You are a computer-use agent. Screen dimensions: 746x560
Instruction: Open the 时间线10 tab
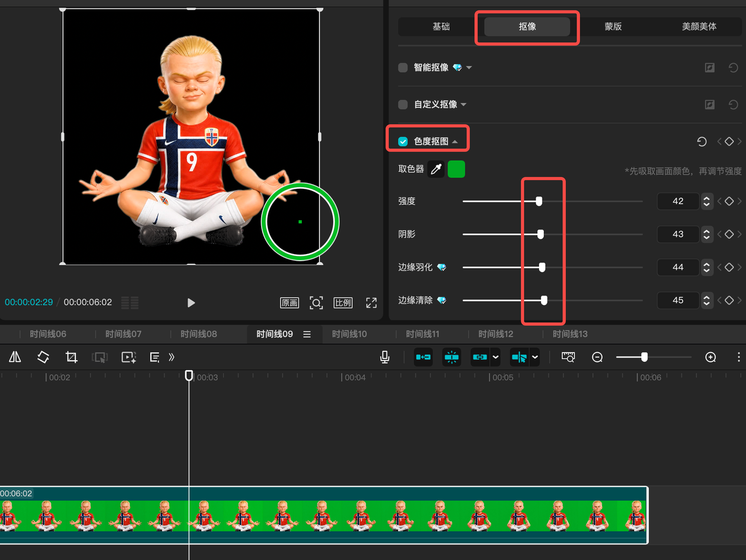point(350,334)
